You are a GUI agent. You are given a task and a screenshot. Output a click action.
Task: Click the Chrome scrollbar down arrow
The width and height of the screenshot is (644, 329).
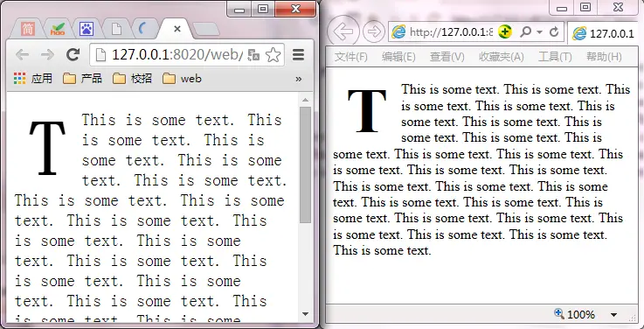coord(305,314)
